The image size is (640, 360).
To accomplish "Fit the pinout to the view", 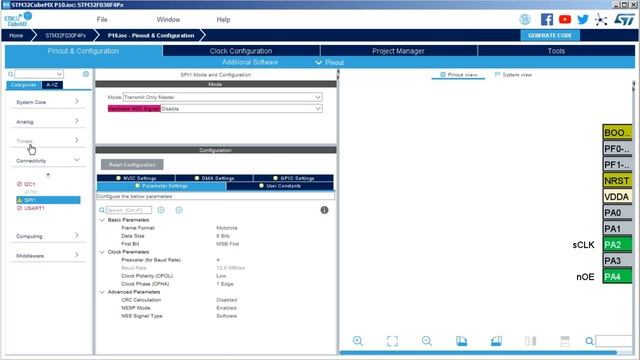I will (392, 341).
